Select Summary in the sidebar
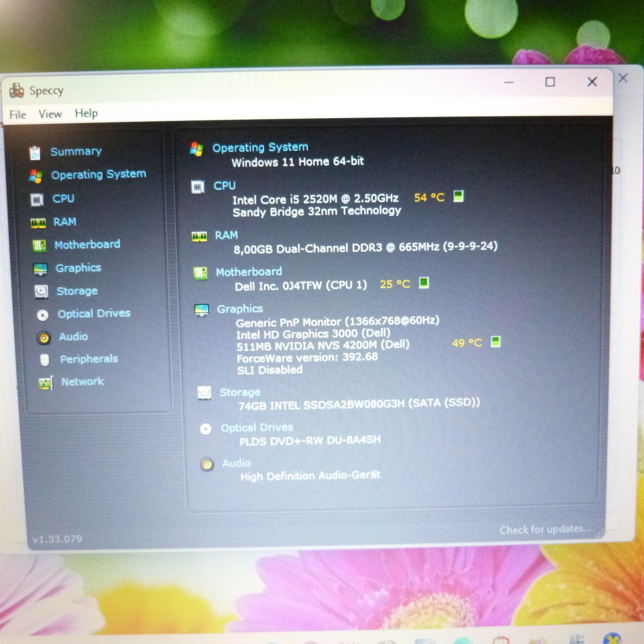644x644 pixels. 76,151
